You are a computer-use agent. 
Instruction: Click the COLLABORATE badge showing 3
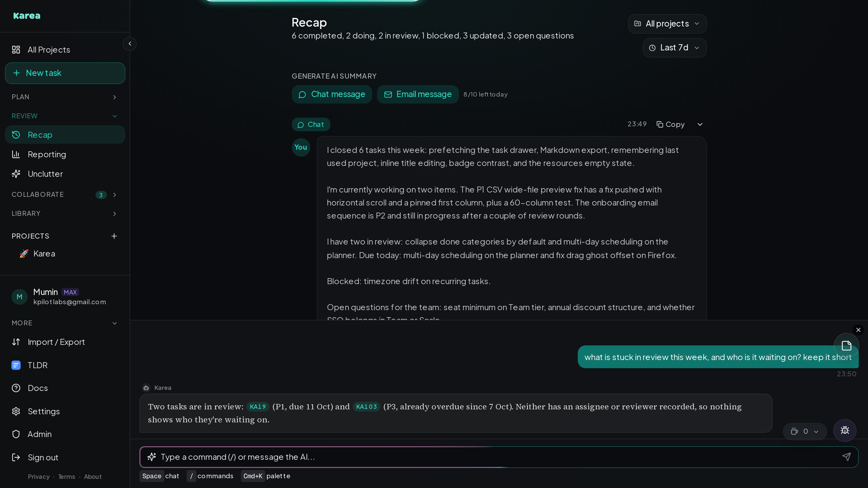pyautogui.click(x=101, y=195)
